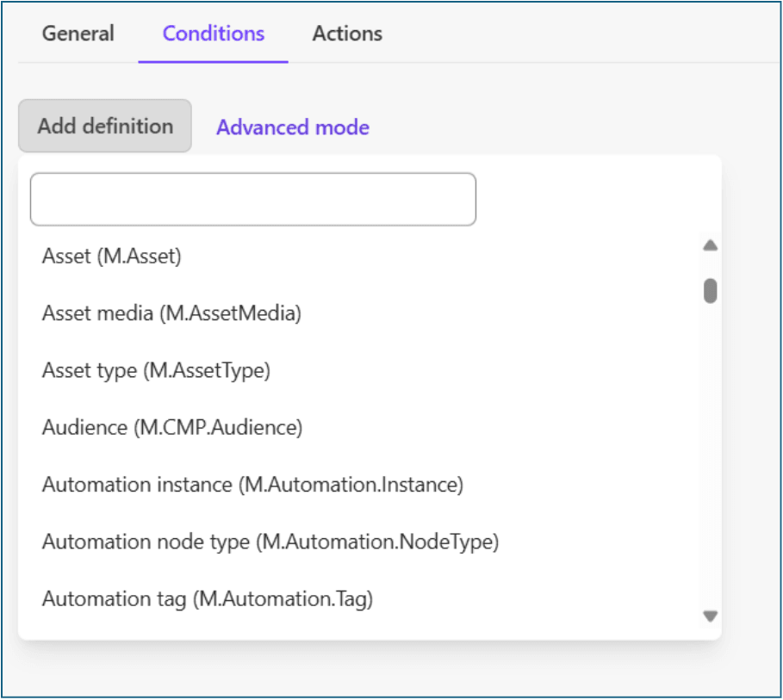Screen dimensions: 783x700
Task: Switch to Advanced mode
Action: click(292, 127)
